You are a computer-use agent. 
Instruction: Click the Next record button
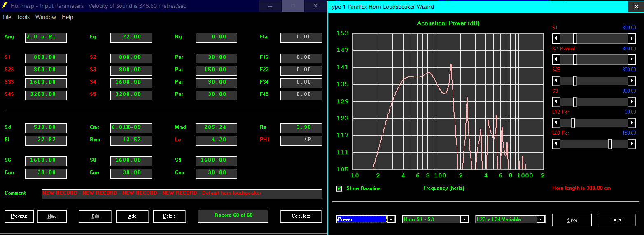point(52,216)
